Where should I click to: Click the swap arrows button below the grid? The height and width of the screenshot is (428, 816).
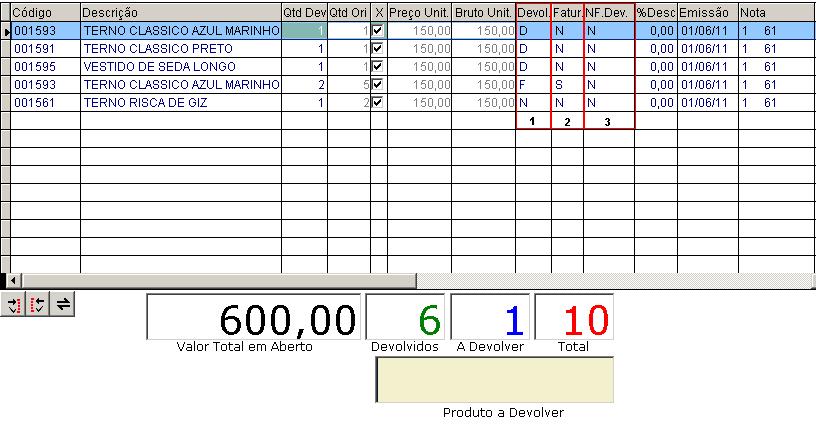[x=64, y=305]
